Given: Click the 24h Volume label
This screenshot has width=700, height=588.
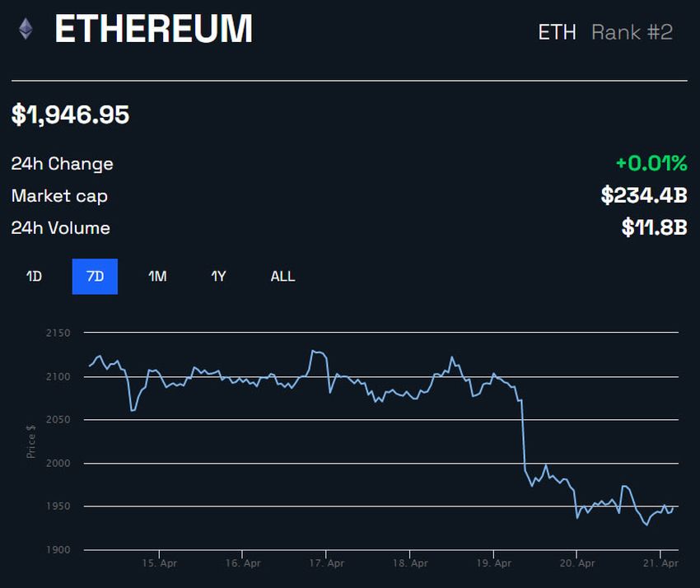Looking at the screenshot, I should click(61, 228).
